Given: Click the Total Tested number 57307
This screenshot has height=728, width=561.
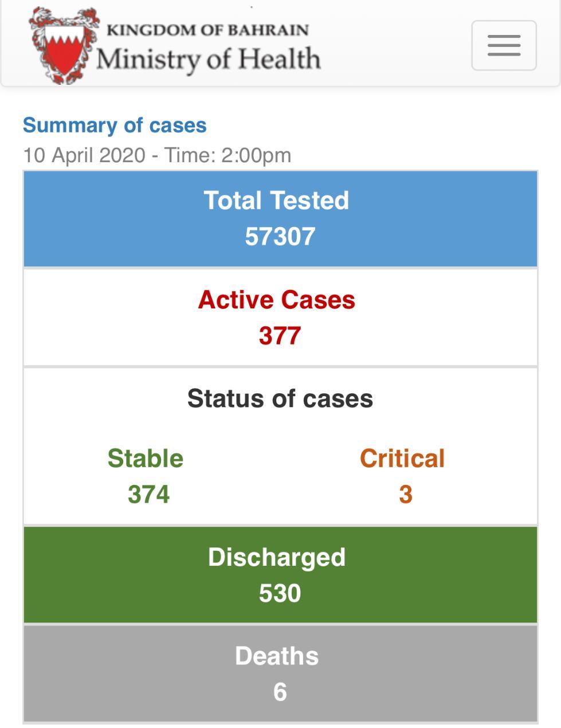Looking at the screenshot, I should (280, 236).
